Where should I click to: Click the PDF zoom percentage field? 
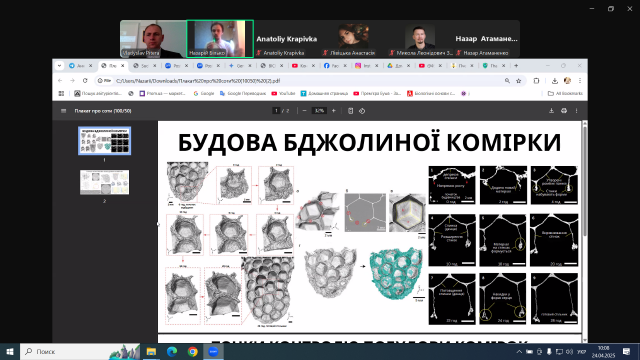tap(319, 111)
